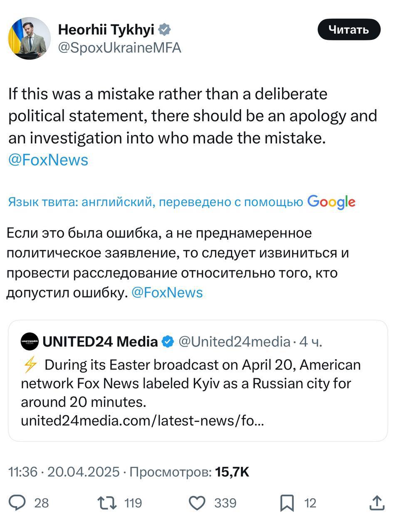The image size is (396, 532).
Task: Open Heorhii Tykhyi's profile picture
Action: 29,39
